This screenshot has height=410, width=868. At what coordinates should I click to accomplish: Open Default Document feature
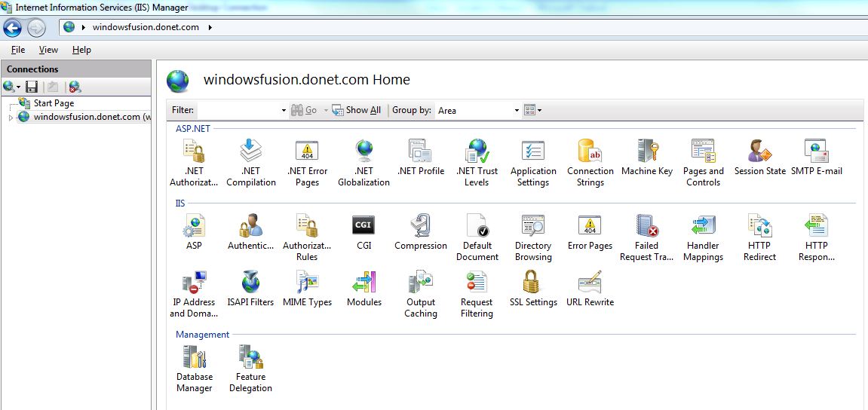(477, 237)
